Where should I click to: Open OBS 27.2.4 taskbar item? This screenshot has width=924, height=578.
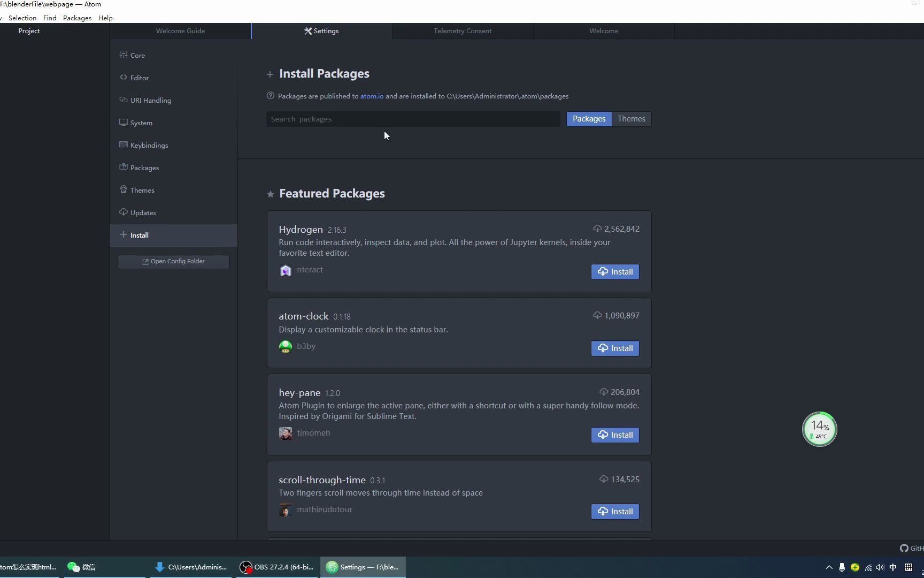pyautogui.click(x=276, y=567)
